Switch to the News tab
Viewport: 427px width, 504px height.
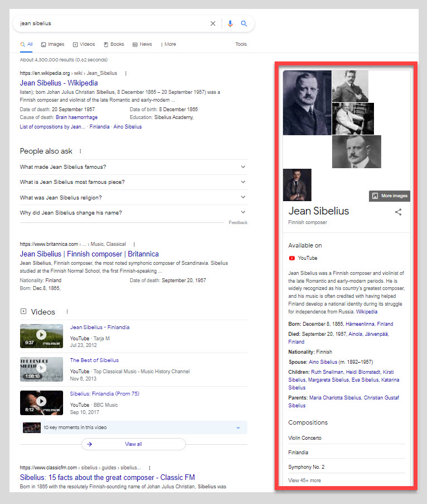tap(142, 45)
